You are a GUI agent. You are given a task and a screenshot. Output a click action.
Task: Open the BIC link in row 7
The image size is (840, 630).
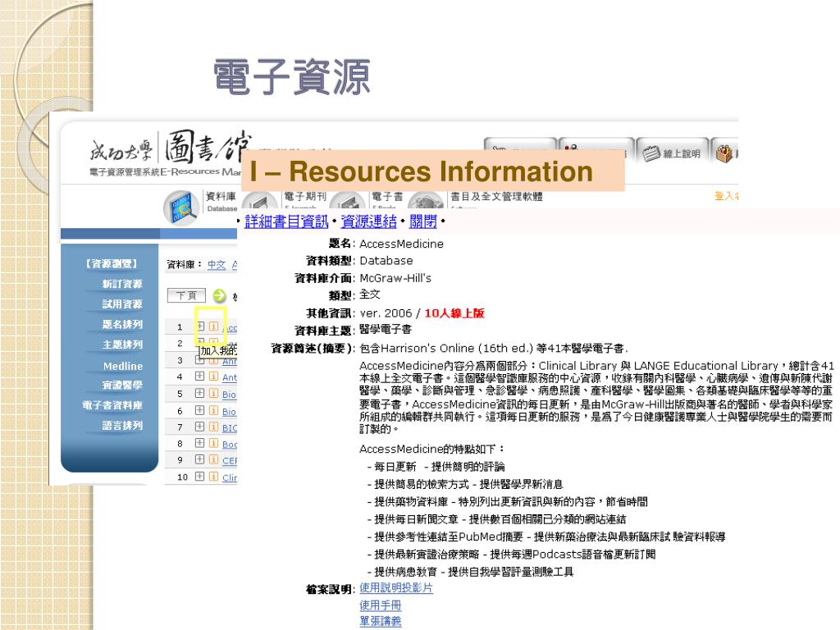[x=230, y=427]
